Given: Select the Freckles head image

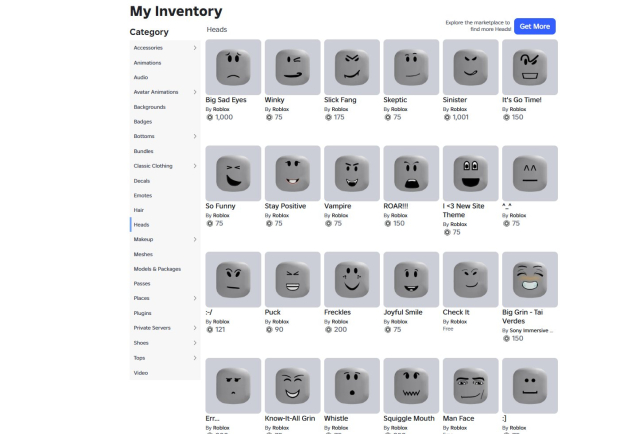Looking at the screenshot, I should click(x=352, y=279).
